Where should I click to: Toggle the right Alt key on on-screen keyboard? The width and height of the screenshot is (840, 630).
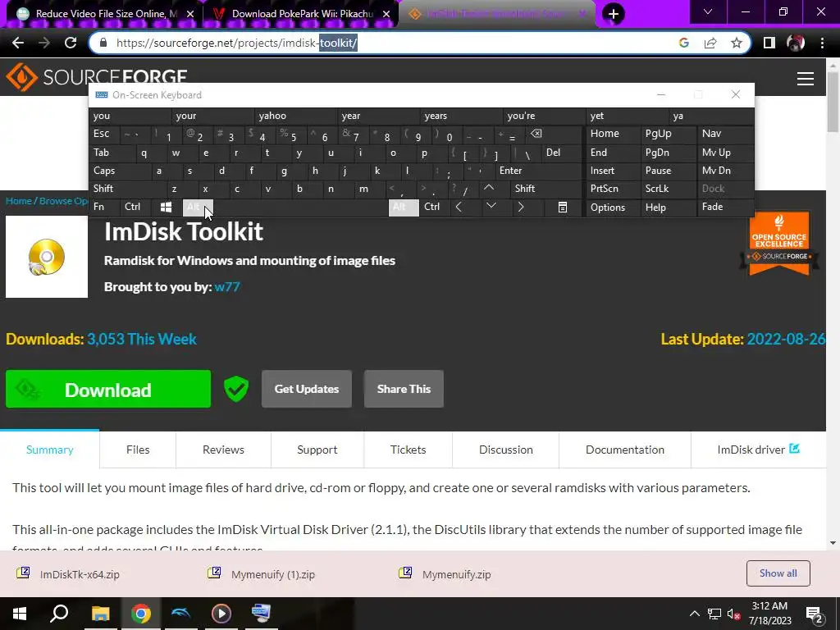404,208
